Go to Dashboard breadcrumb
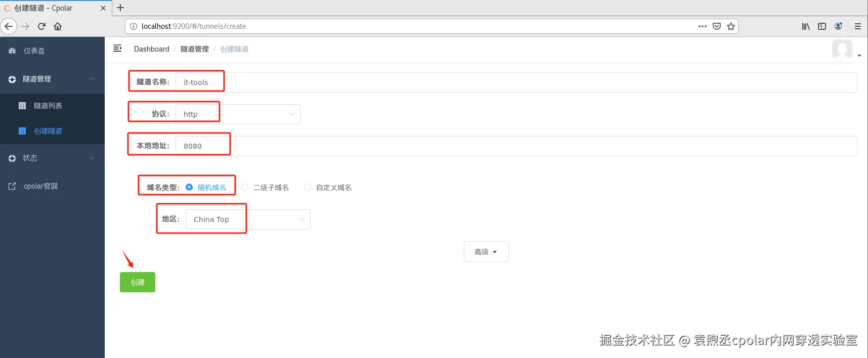The width and height of the screenshot is (868, 358). [152, 49]
